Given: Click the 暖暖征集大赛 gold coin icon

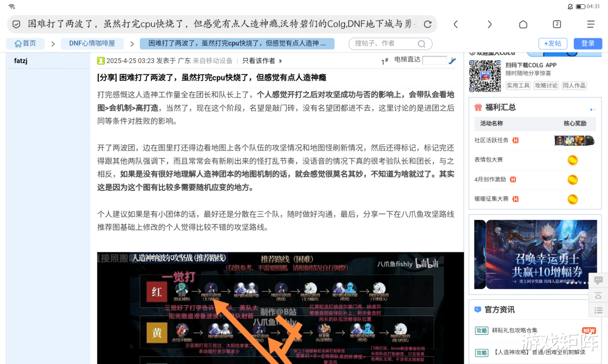Looking at the screenshot, I should 573,199.
